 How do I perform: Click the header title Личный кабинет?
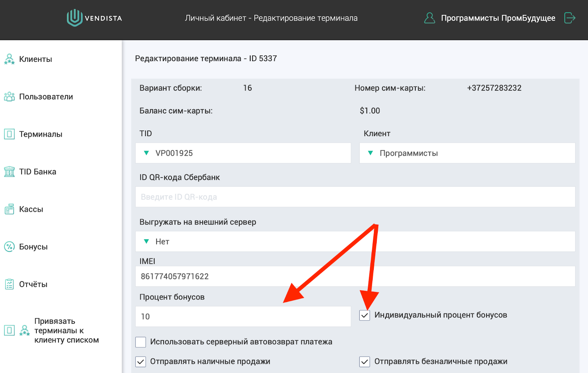pos(215,18)
